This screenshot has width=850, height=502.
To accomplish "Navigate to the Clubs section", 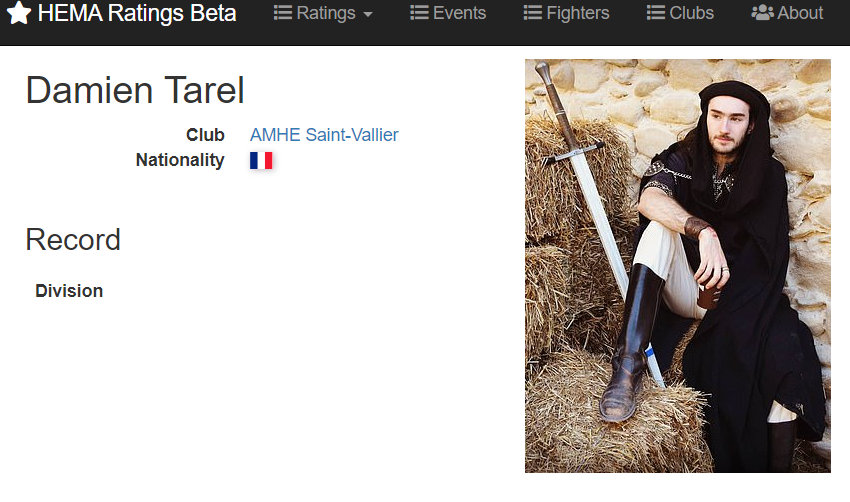I will 692,13.
